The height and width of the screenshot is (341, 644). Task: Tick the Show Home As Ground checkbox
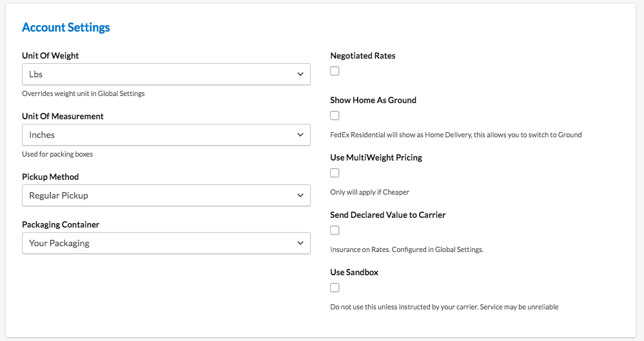click(x=335, y=115)
